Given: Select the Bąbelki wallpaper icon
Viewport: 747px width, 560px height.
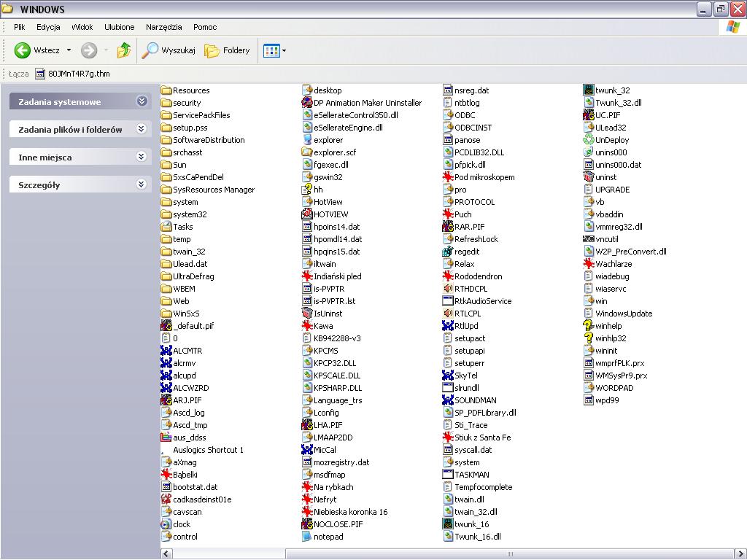Looking at the screenshot, I should tap(166, 475).
